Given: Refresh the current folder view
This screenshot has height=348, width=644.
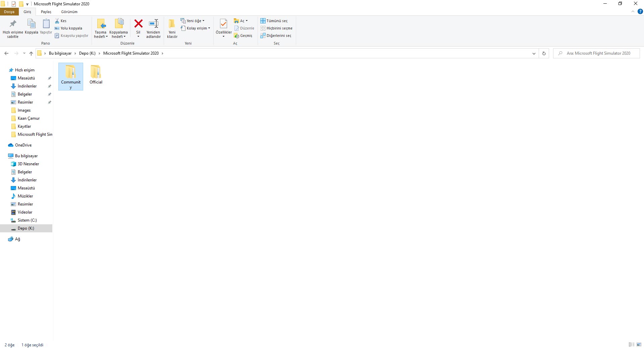Looking at the screenshot, I should point(544,53).
